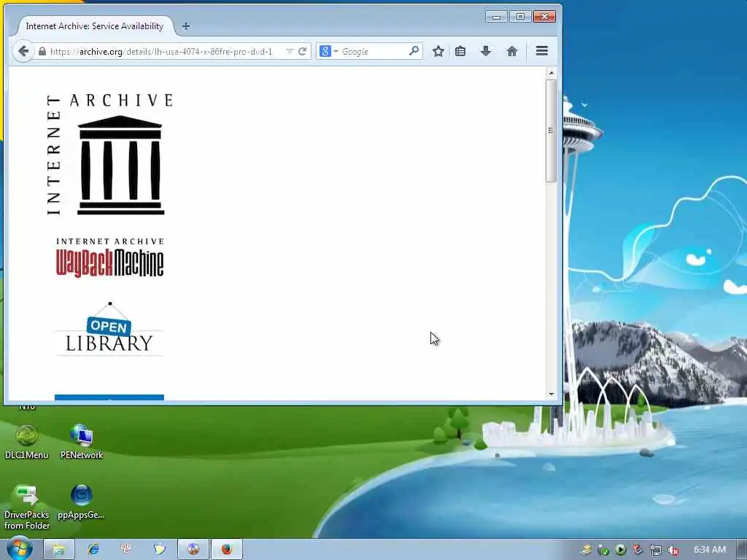Launch Internet Explorer from the taskbar
Screen dimensions: 747x560
point(93,549)
